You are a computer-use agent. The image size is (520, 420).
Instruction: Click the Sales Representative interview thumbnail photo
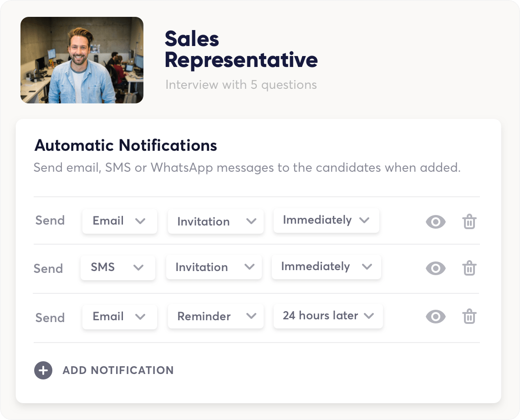[x=82, y=60]
